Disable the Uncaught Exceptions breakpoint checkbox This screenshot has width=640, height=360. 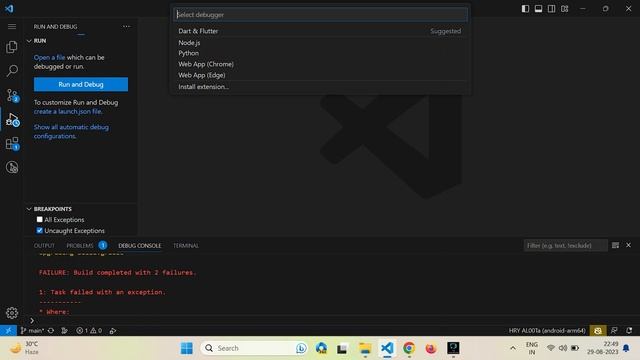tap(40, 231)
